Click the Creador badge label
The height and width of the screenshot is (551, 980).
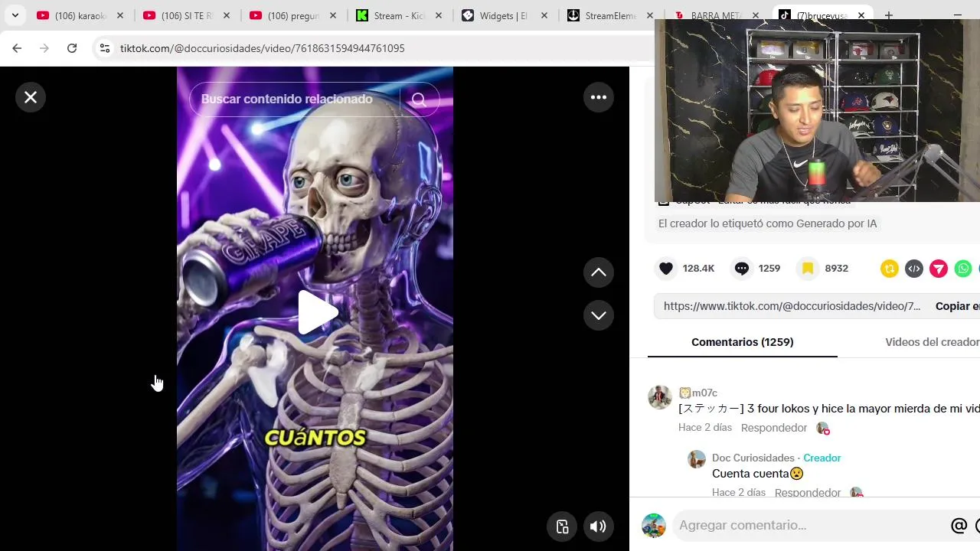[822, 458]
